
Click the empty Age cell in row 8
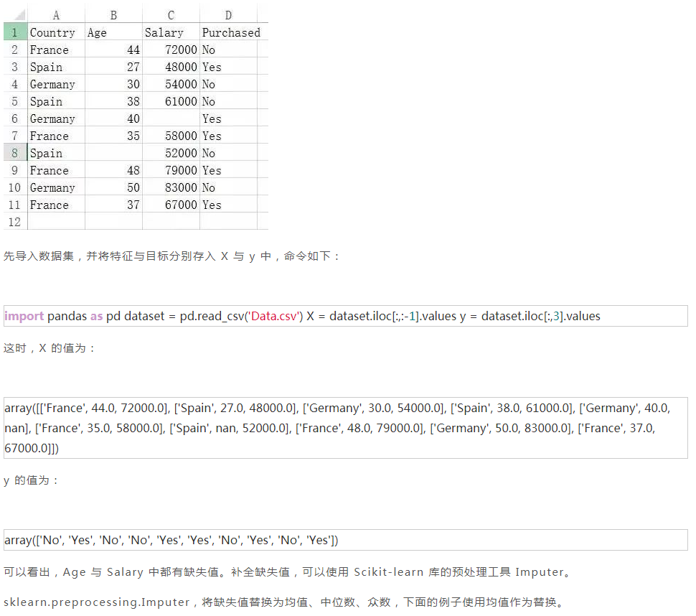[113, 152]
